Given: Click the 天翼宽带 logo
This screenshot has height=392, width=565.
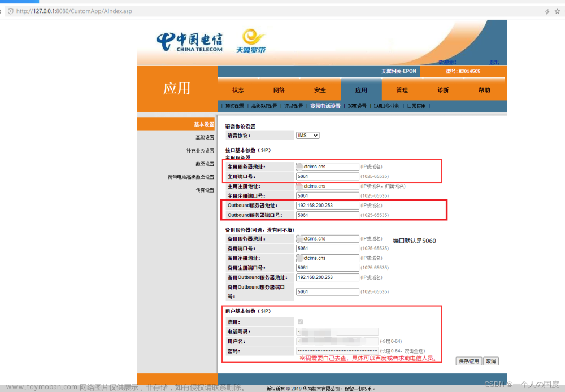Looking at the screenshot, I should coord(251,41).
